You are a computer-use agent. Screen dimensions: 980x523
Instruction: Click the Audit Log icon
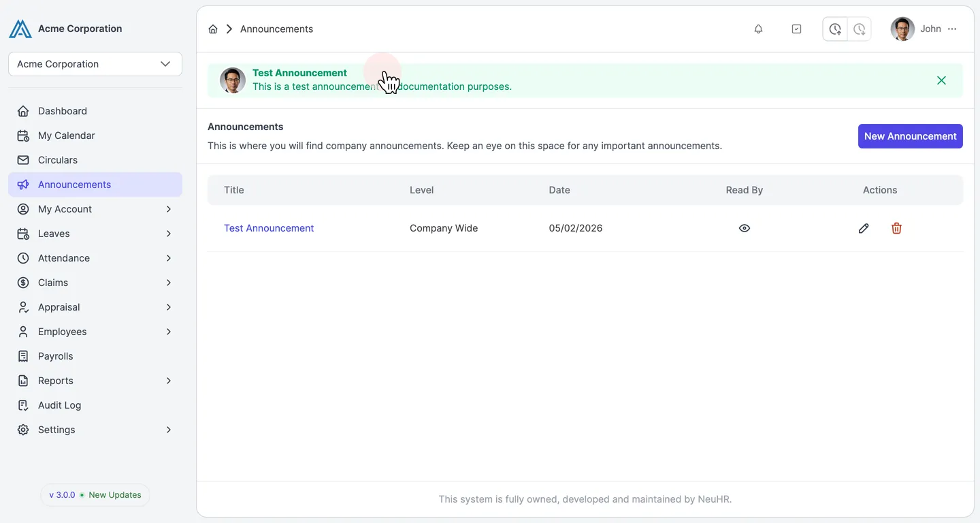click(23, 405)
